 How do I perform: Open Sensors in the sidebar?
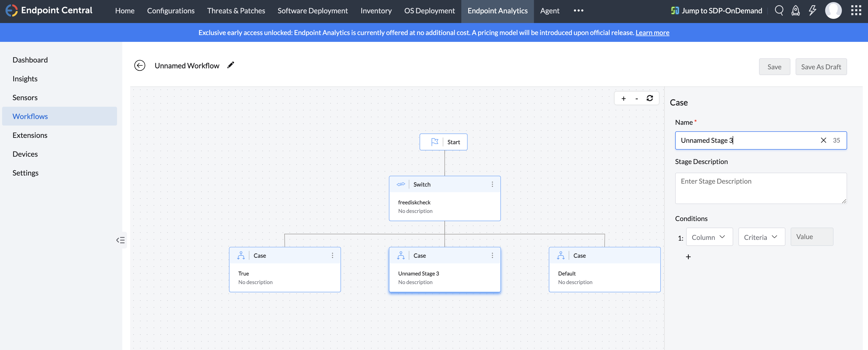25,98
